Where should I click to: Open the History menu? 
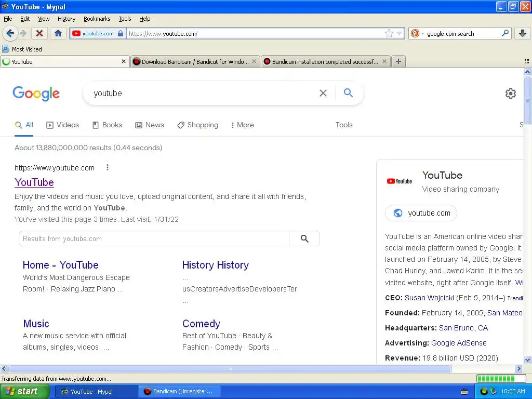tap(66, 19)
